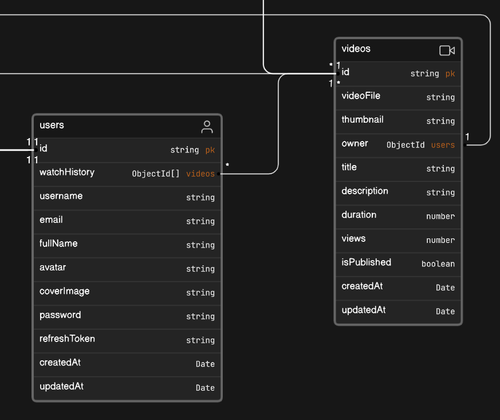This screenshot has width=500, height=420.
Task: Click the description field in videos table
Action: [x=398, y=192]
